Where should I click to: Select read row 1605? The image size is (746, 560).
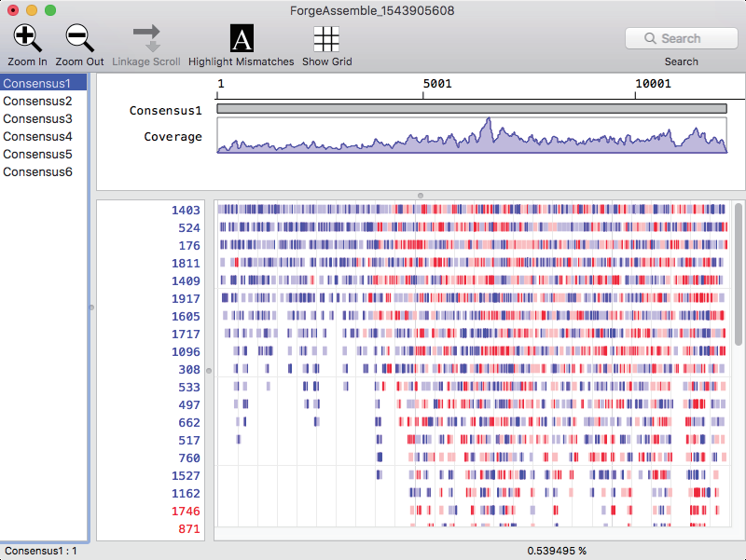click(186, 316)
